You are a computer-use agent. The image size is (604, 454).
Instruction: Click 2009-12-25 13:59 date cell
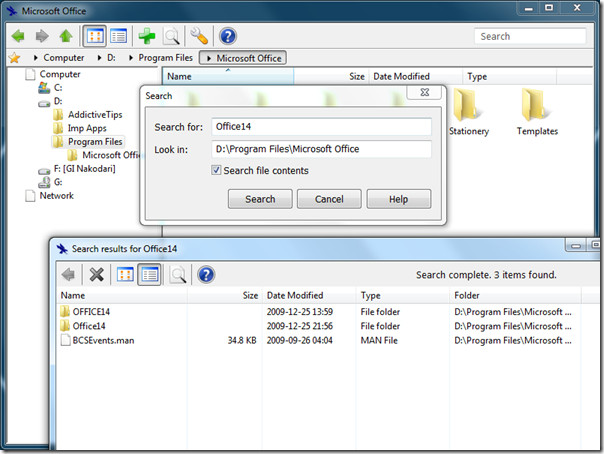pyautogui.click(x=299, y=312)
